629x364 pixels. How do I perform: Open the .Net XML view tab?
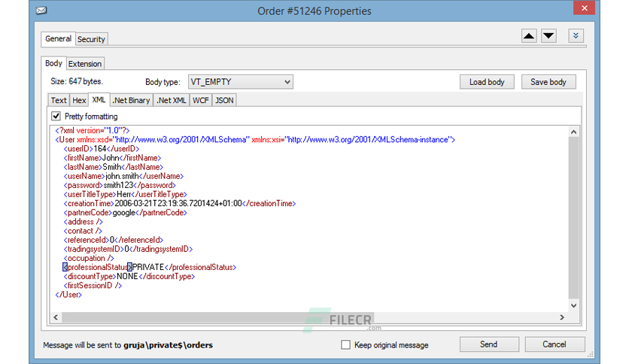tap(172, 100)
